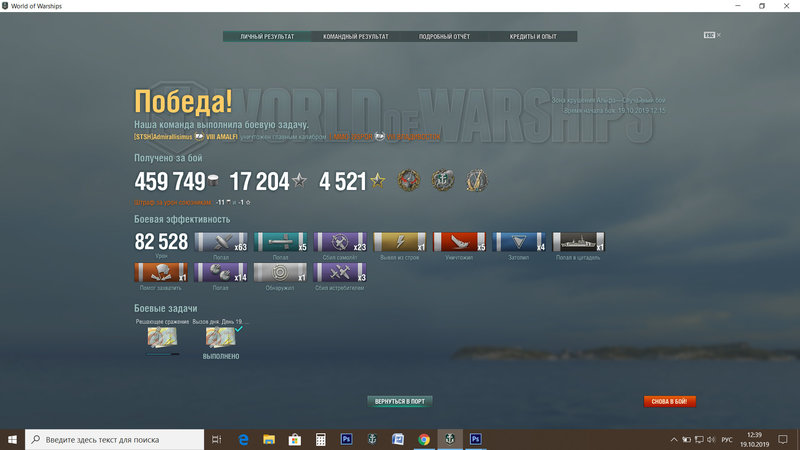
Task: Click the VIII AMALFI ship name
Action: pyautogui.click(x=222, y=137)
